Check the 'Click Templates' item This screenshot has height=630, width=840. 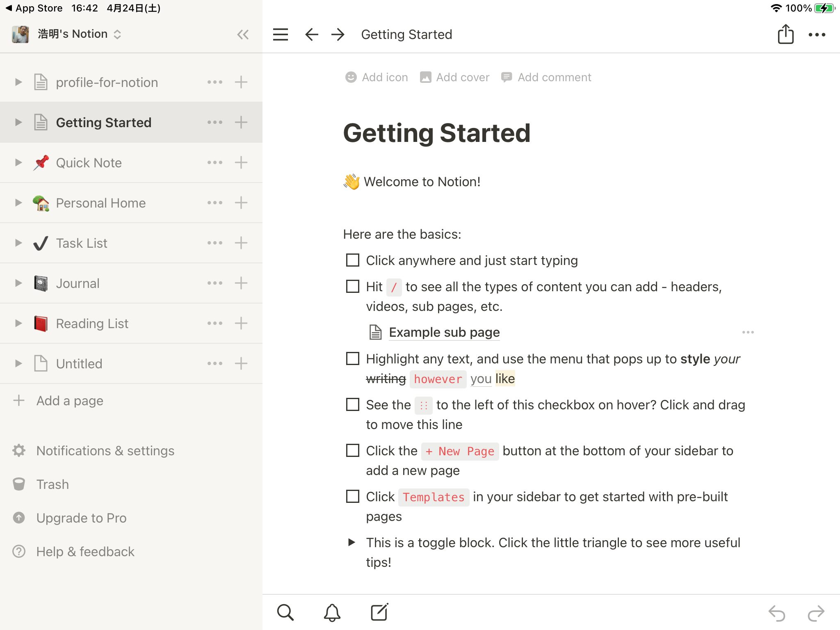pyautogui.click(x=353, y=496)
